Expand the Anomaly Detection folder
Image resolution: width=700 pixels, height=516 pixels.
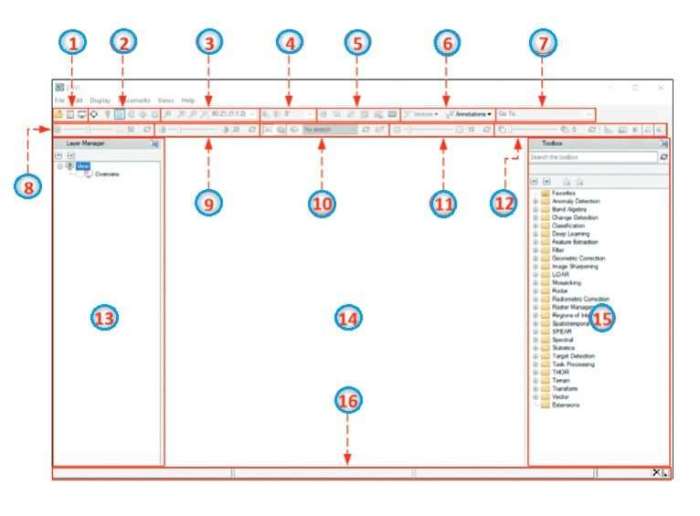click(x=535, y=201)
